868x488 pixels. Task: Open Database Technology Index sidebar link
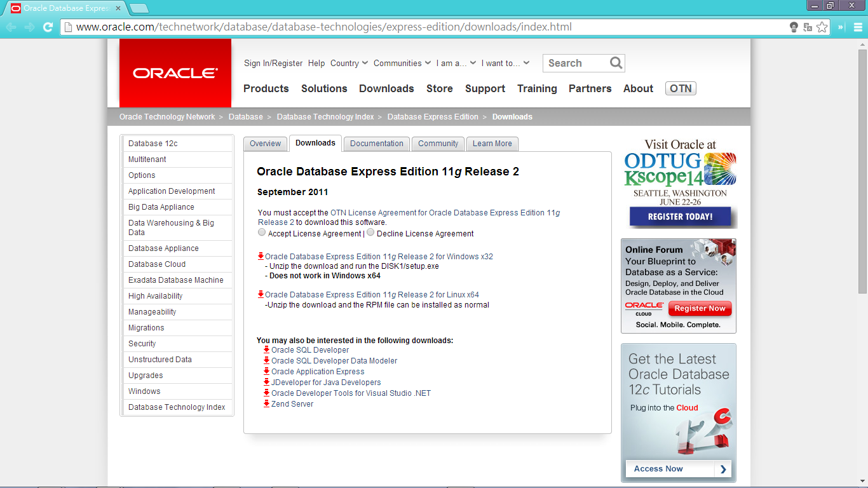tap(178, 407)
